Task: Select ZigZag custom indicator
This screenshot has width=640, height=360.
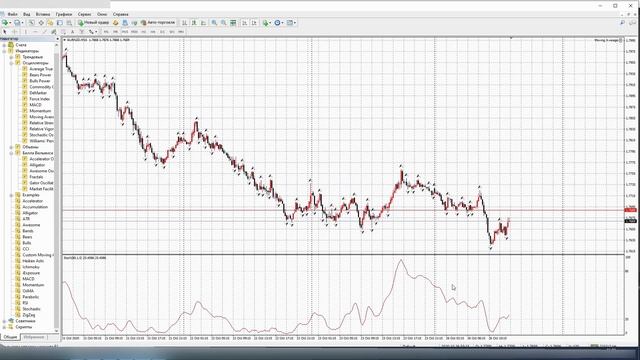Action: 29,315
